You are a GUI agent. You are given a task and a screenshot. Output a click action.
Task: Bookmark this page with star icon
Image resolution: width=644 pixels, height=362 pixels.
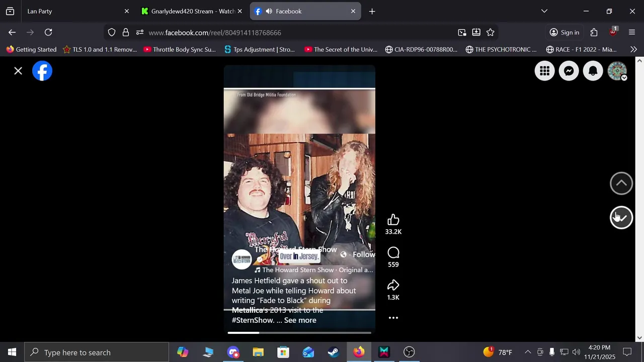pyautogui.click(x=491, y=32)
